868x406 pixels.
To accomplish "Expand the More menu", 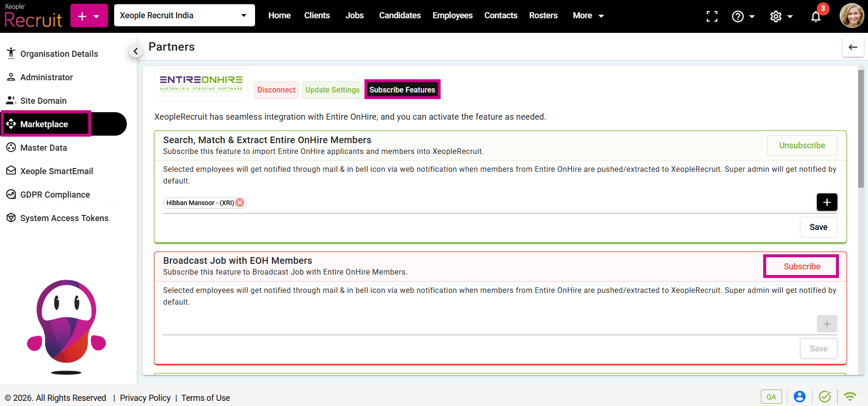I will [588, 15].
